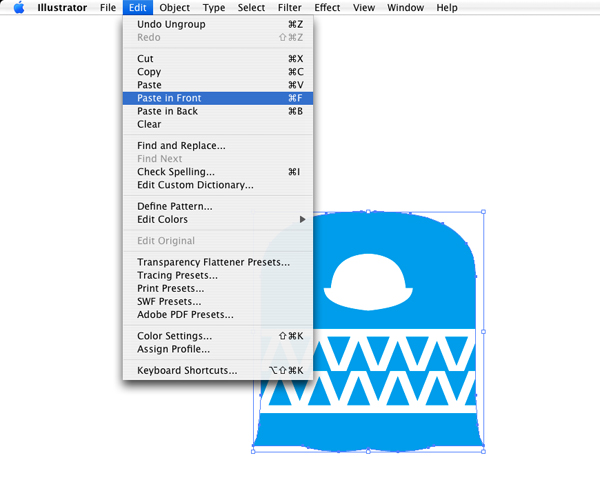Open the Apple menu
Screen dimensions: 600x500
(19, 7)
